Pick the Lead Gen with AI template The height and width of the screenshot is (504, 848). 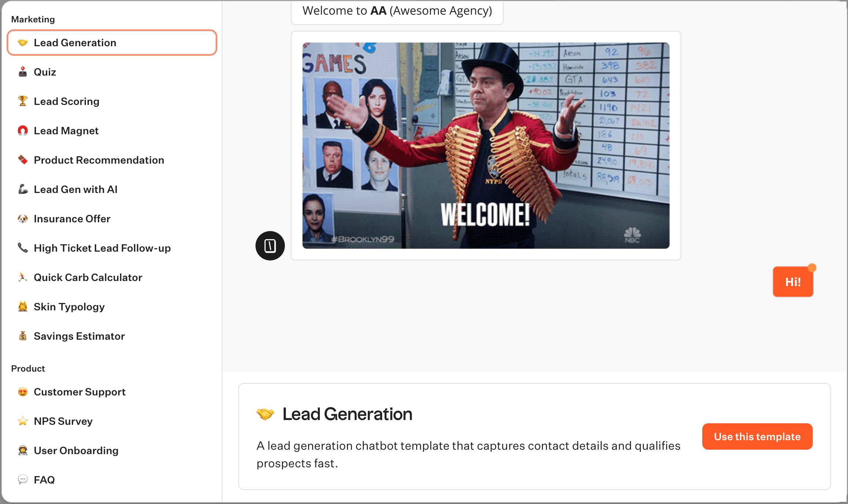pos(112,190)
